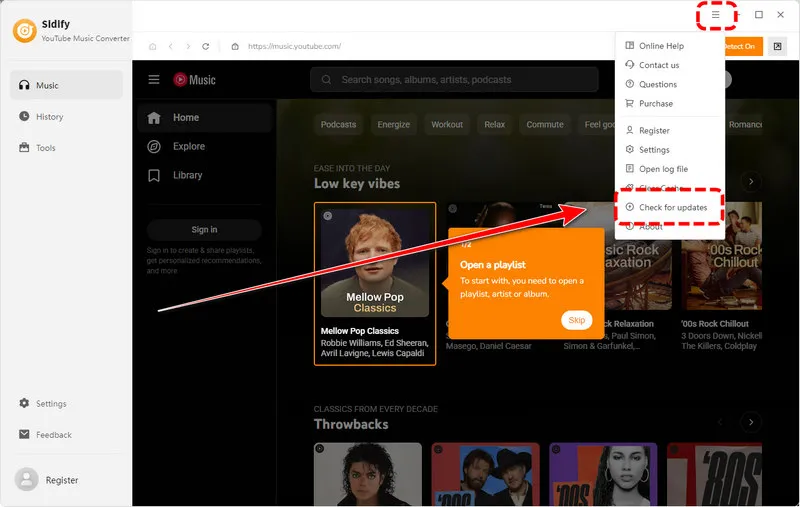Click the Register avatar in sidebar
The width and height of the screenshot is (800, 507).
(x=27, y=480)
